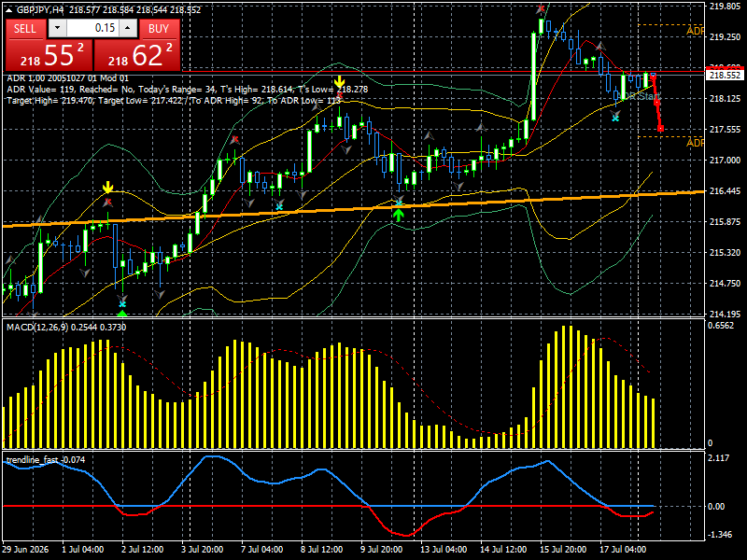Viewport: 747px width, 560px height.
Task: Click the Target High info line
Action: pos(174,101)
